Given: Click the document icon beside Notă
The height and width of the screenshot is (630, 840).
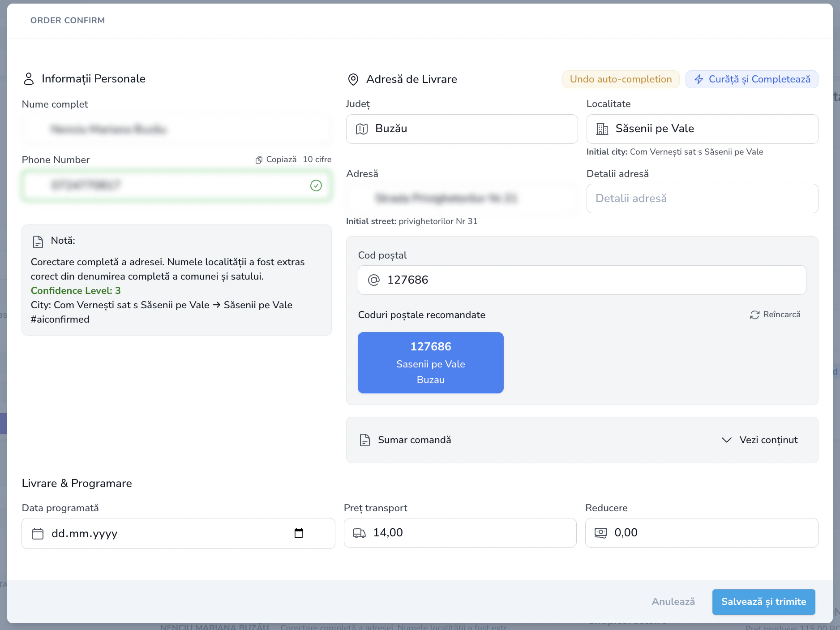Looking at the screenshot, I should (38, 242).
